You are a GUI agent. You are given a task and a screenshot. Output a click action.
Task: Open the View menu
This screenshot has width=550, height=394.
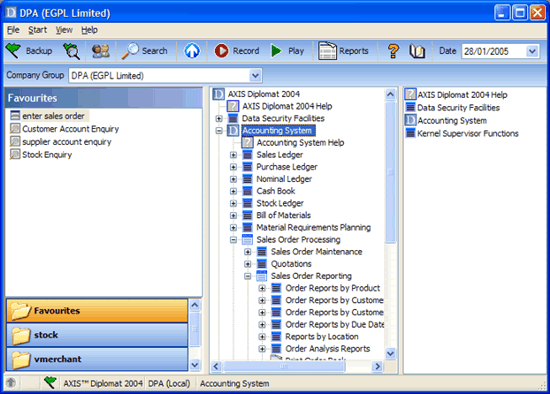coord(64,30)
